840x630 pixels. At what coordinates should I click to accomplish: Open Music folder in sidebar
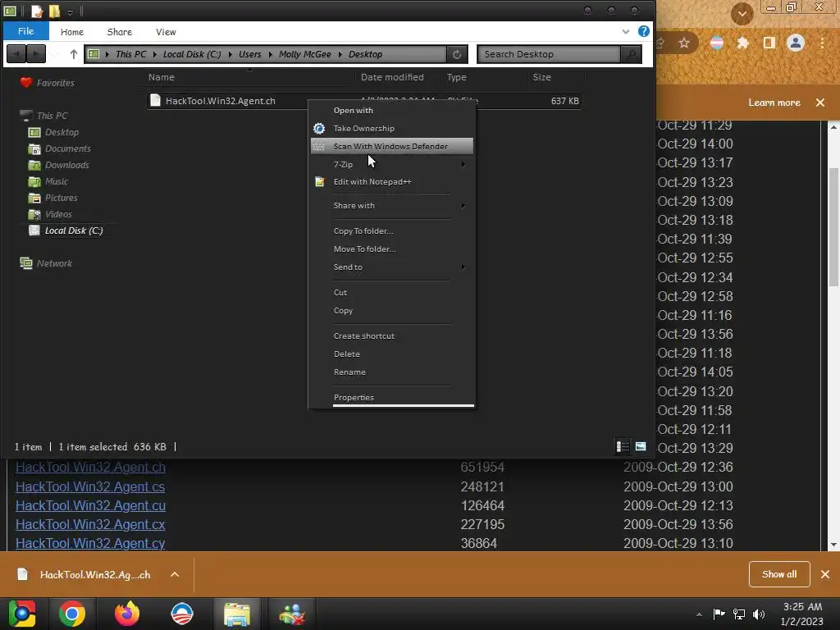click(x=57, y=181)
